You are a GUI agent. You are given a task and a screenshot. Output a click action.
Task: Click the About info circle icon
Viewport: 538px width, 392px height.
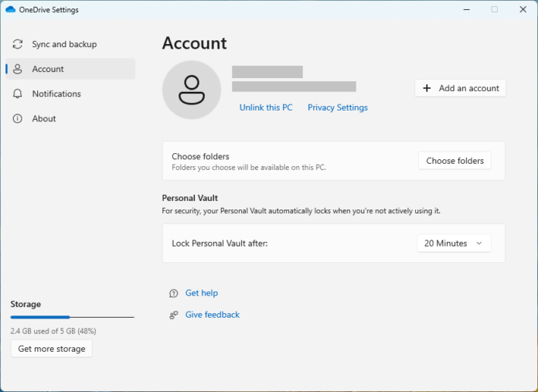[x=18, y=119]
